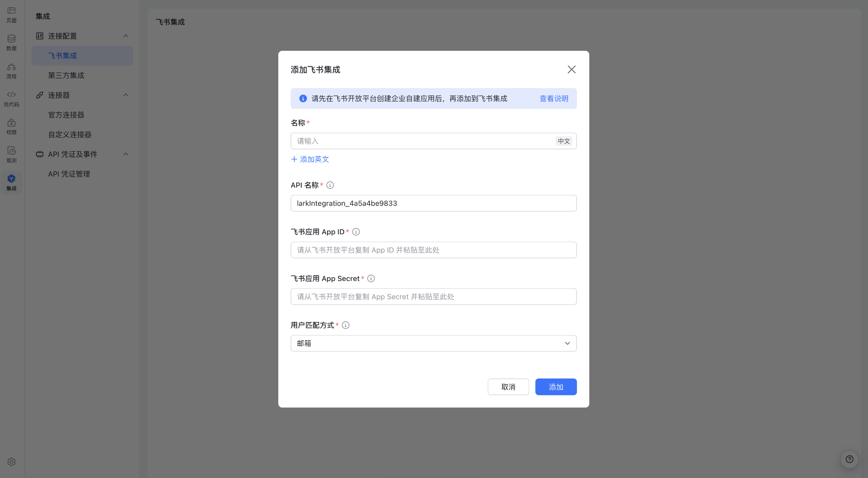The height and width of the screenshot is (478, 868).
Task: Open 官方连接器 in the sidebar
Action: [82, 115]
